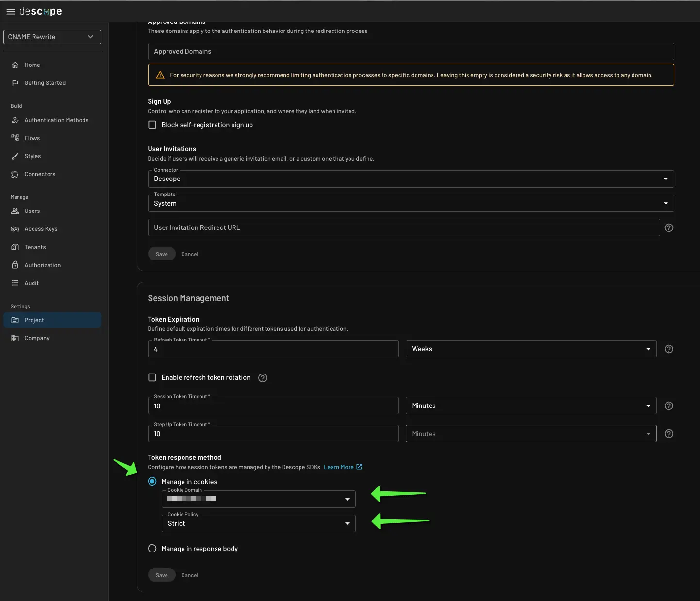Image resolution: width=700 pixels, height=601 pixels.
Task: Open the Template dropdown showing System
Action: [411, 203]
